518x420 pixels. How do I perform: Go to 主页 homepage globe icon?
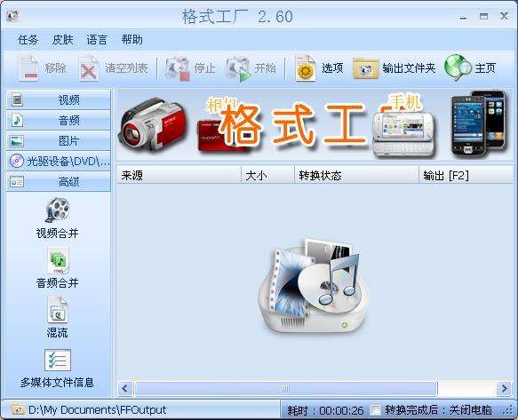[x=458, y=67]
